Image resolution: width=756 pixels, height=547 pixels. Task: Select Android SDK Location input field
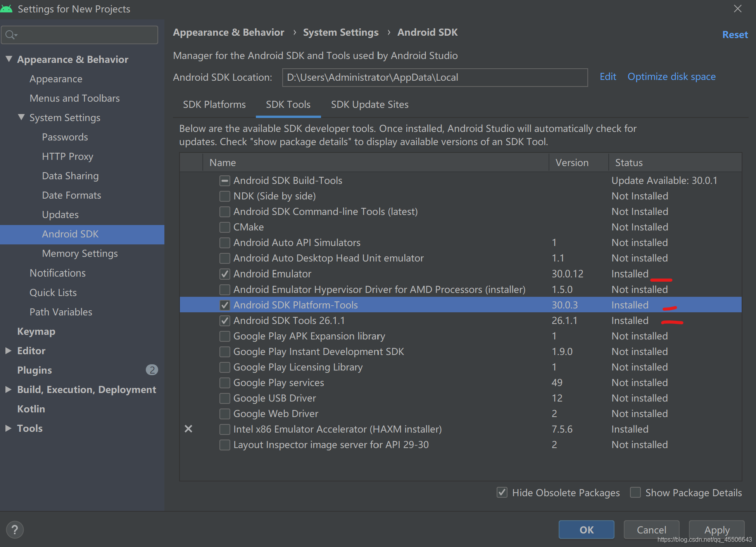[434, 76]
